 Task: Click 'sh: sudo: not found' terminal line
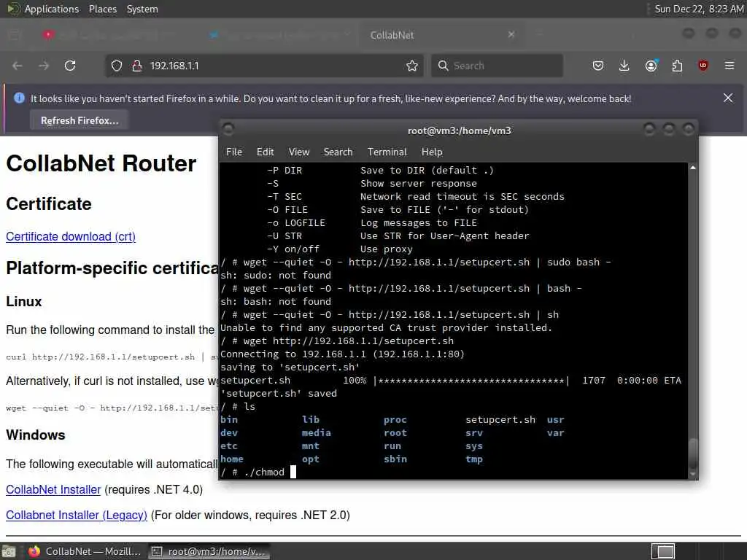275,275
